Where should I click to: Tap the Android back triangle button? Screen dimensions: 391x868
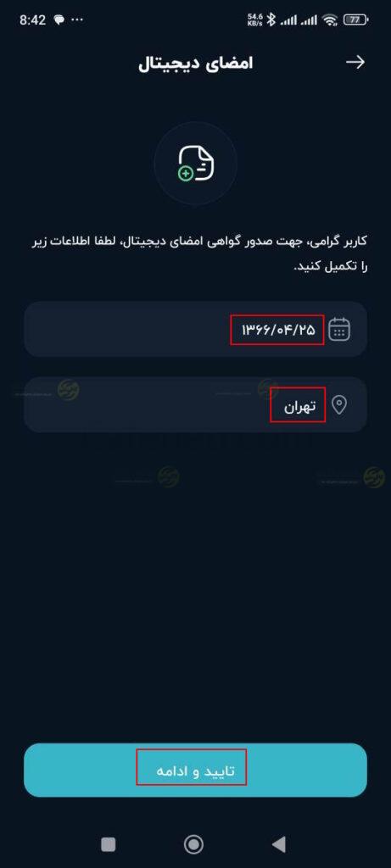[x=279, y=843]
